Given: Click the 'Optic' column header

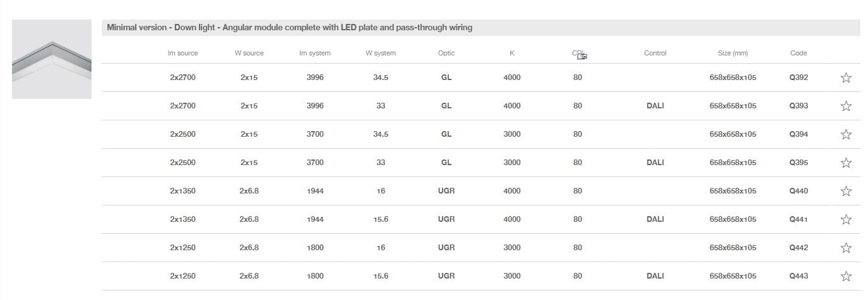Looking at the screenshot, I should 446,54.
